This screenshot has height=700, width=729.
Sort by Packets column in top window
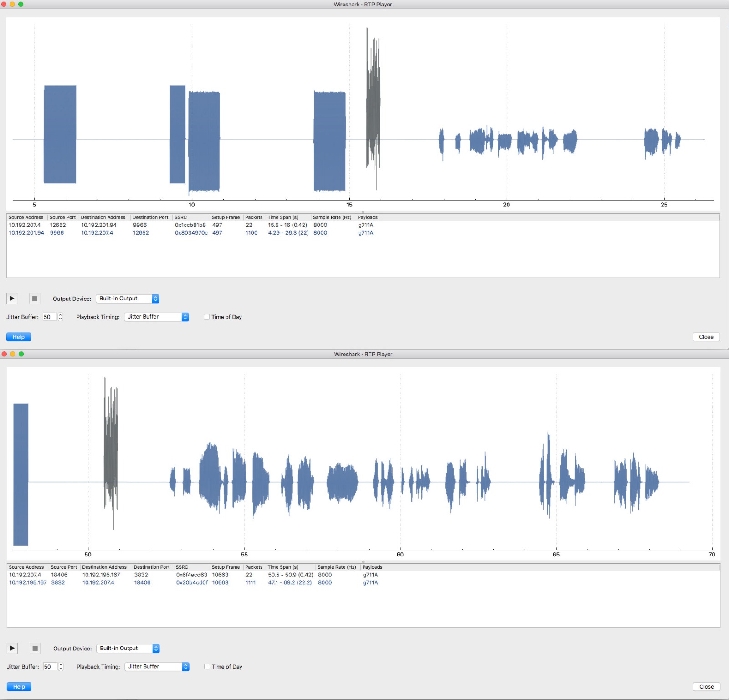point(254,217)
